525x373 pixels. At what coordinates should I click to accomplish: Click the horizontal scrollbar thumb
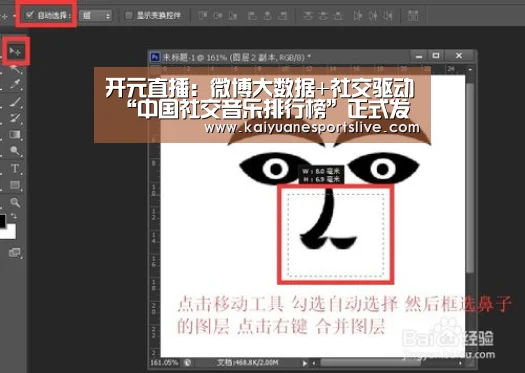[371, 363]
